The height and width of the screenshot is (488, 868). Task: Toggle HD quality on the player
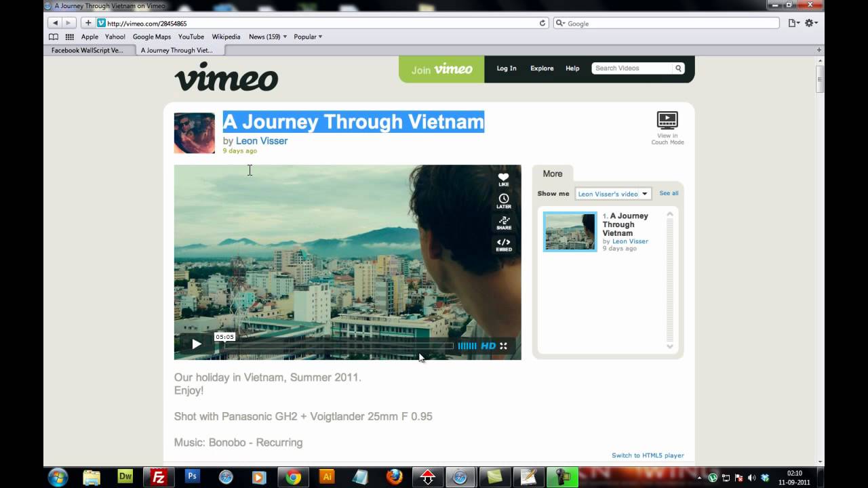(x=488, y=346)
